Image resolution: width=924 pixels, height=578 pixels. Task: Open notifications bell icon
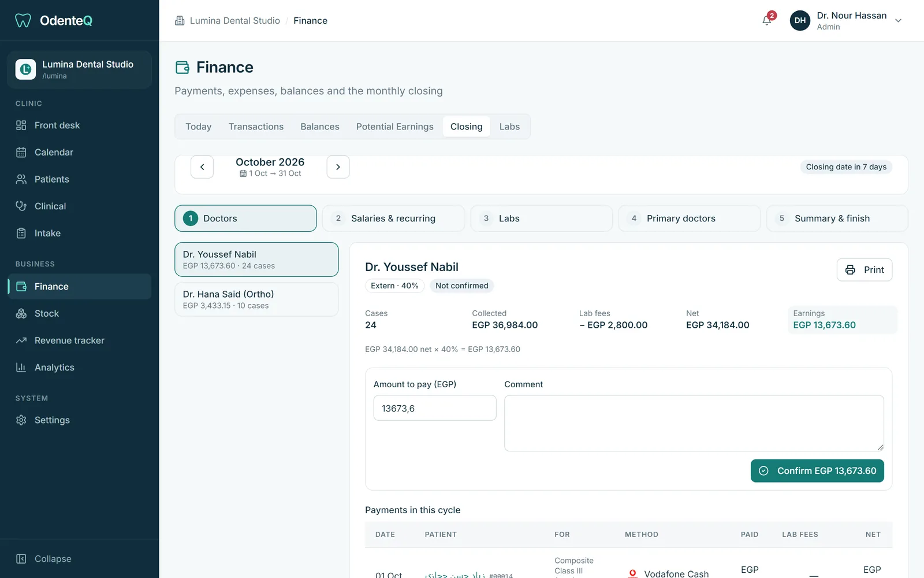767,20
